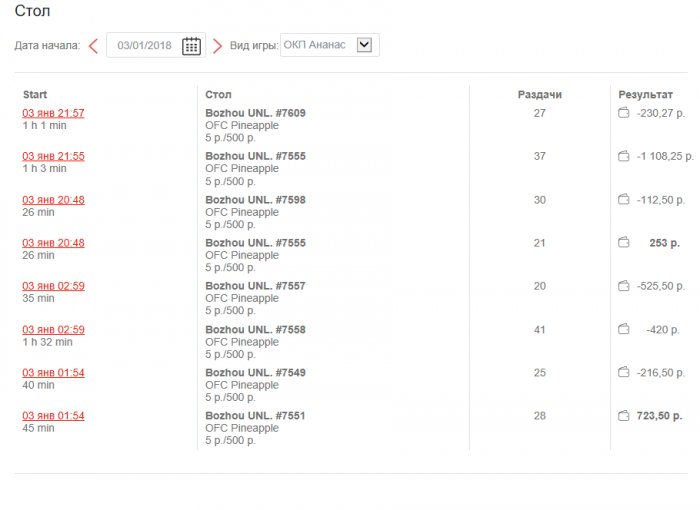
Task: Select table name Bozhou UNL. #7609
Action: click(255, 113)
